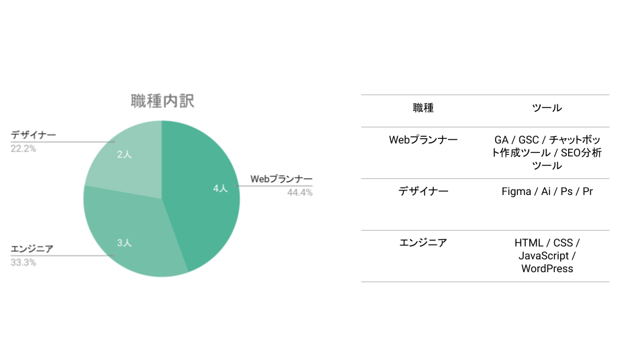This screenshot has height=362, width=644.
Task: Click the Webプランナー label beside the pie chart
Action: click(x=281, y=180)
